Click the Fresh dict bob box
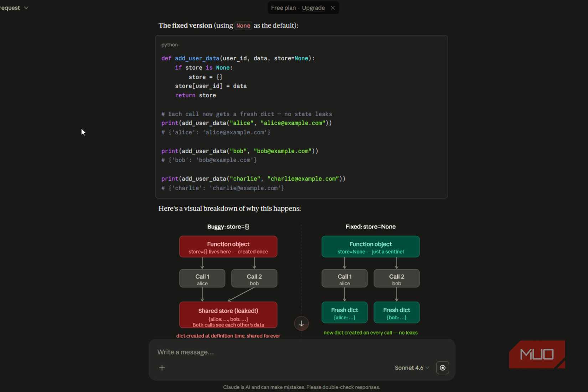The height and width of the screenshot is (392, 588). tap(397, 313)
